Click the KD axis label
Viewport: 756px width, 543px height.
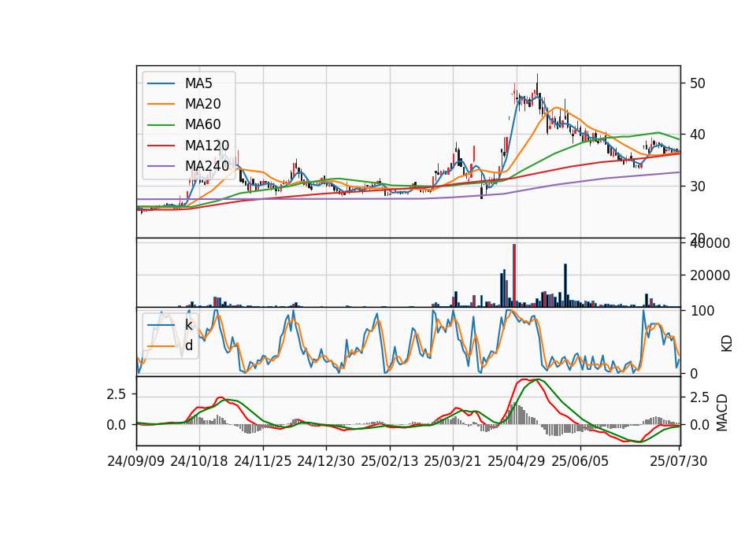coord(727,343)
